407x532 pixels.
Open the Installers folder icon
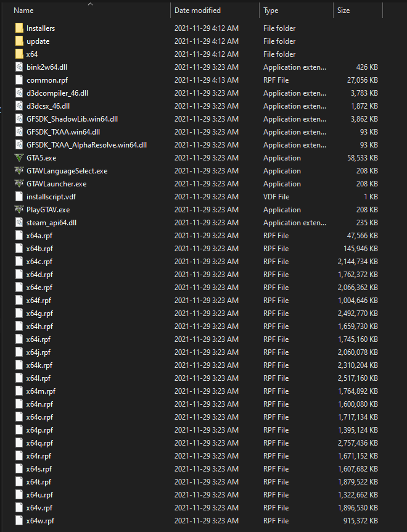pos(19,28)
